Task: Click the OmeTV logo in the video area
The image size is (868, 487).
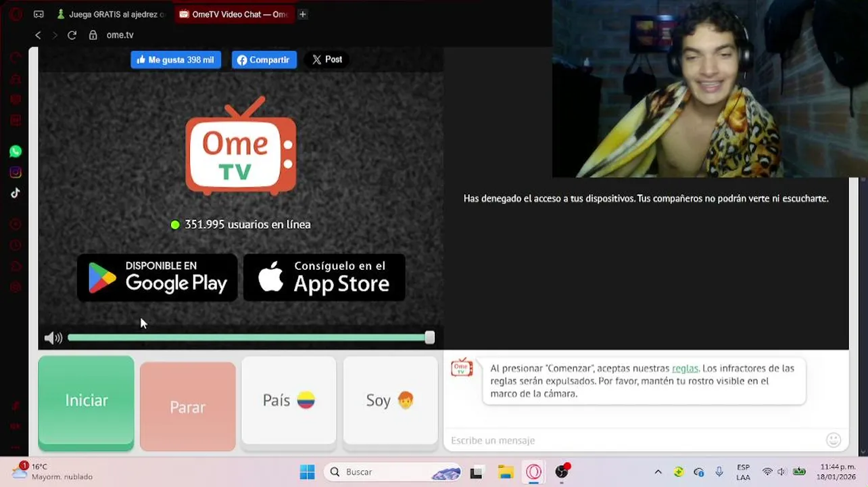Action: tap(241, 145)
